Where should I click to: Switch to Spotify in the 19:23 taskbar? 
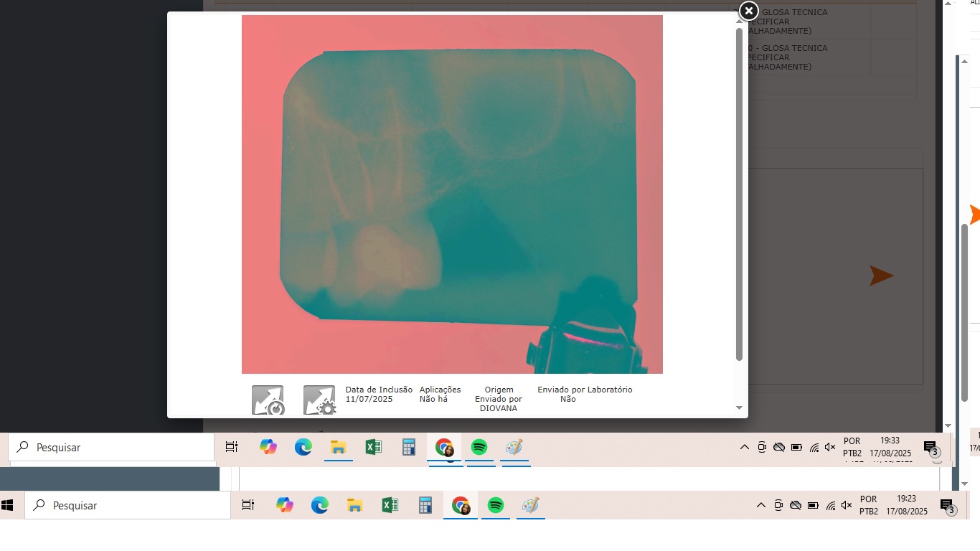[496, 505]
